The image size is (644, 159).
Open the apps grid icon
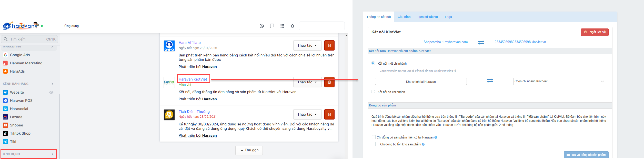click(x=282, y=26)
